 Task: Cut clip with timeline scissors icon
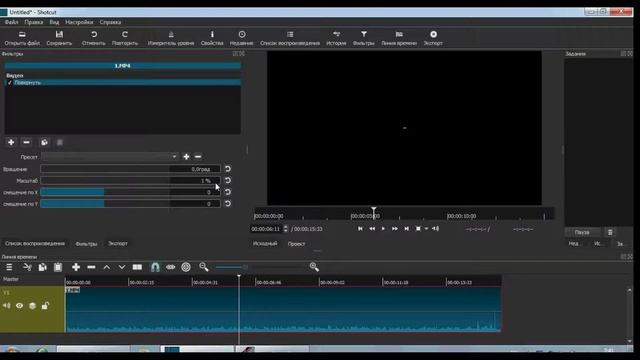tap(27, 267)
